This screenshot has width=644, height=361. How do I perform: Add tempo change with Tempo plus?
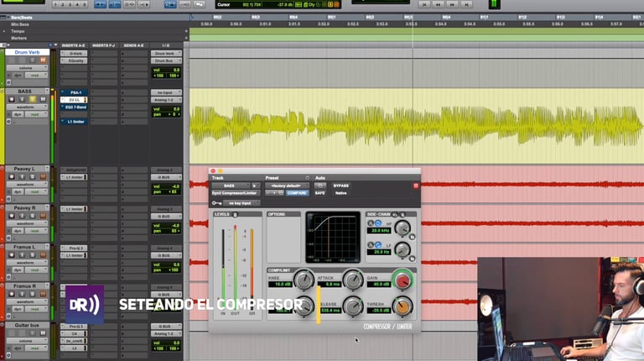(x=186, y=31)
